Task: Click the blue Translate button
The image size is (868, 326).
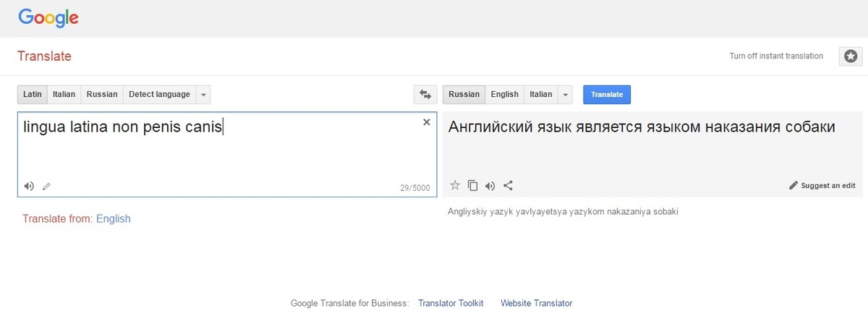Action: tap(607, 95)
